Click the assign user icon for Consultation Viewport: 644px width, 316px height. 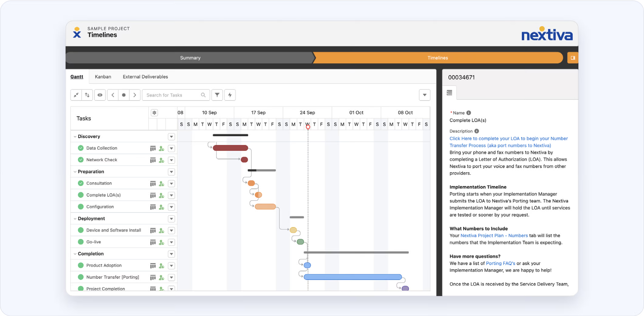coord(162,184)
